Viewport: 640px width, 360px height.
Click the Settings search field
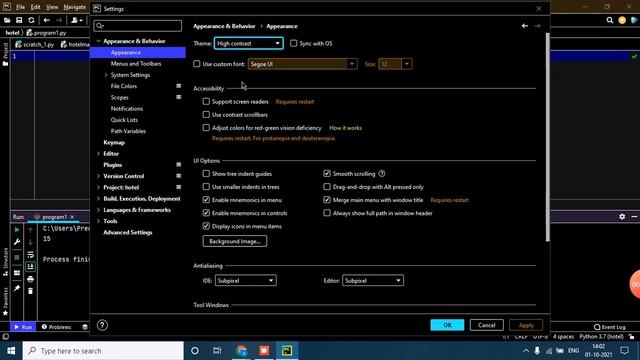point(138,26)
